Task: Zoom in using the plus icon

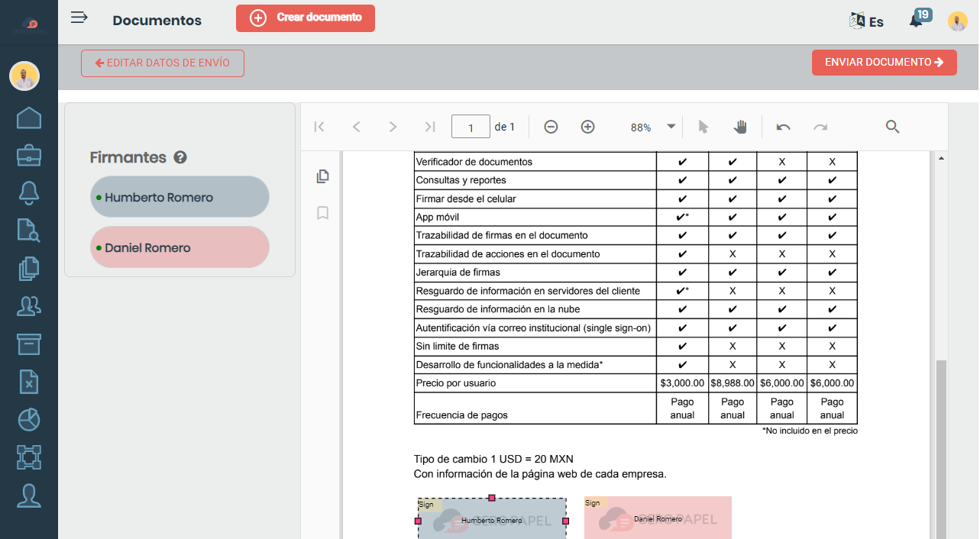Action: 587,127
